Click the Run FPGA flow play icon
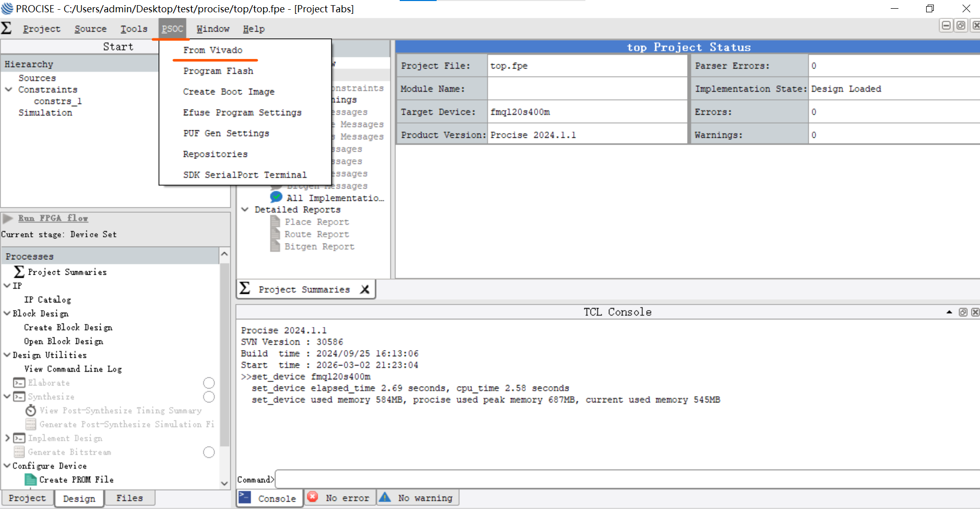Image resolution: width=980 pixels, height=509 pixels. (8, 219)
